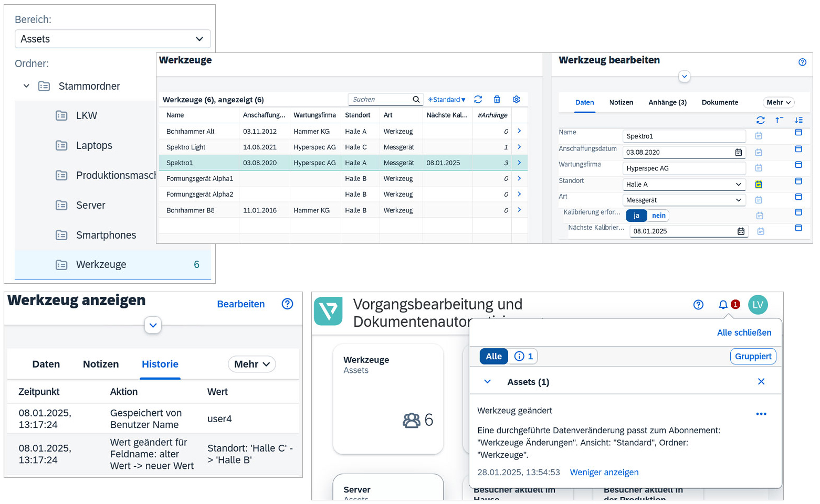820x504 pixels.
Task: Switch to the Historie tab
Action: tap(160, 364)
